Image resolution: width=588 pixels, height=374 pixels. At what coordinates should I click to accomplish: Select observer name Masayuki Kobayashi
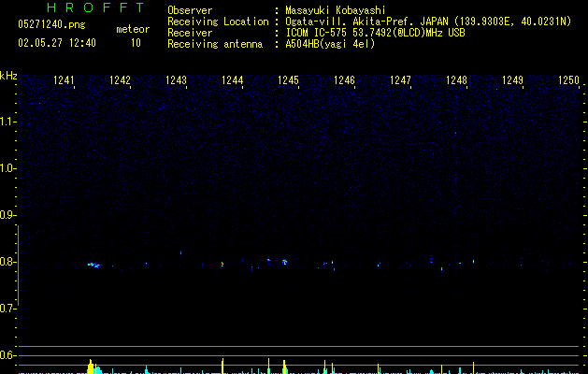[x=336, y=10]
